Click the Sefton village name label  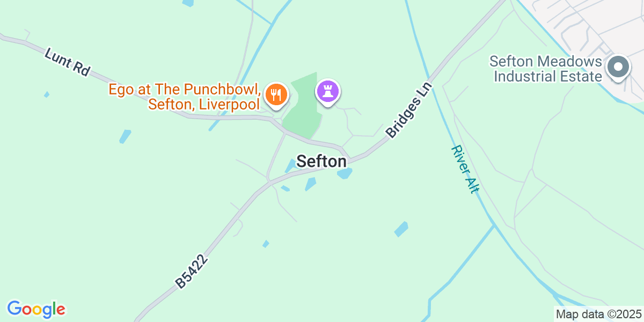pos(321,161)
